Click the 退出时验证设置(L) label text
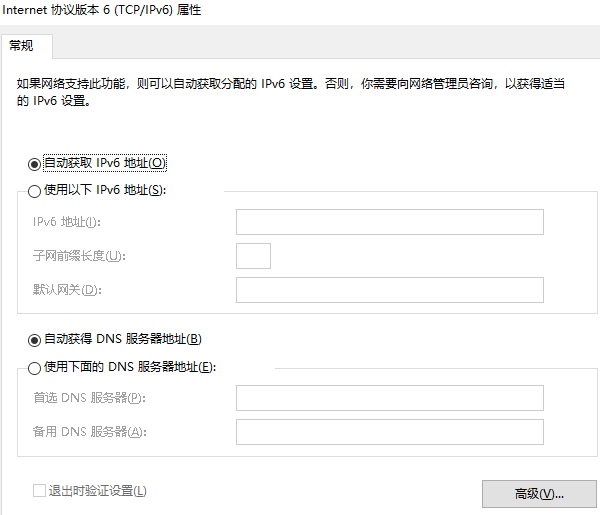Viewport: 600px width, 515px height. pos(98,491)
